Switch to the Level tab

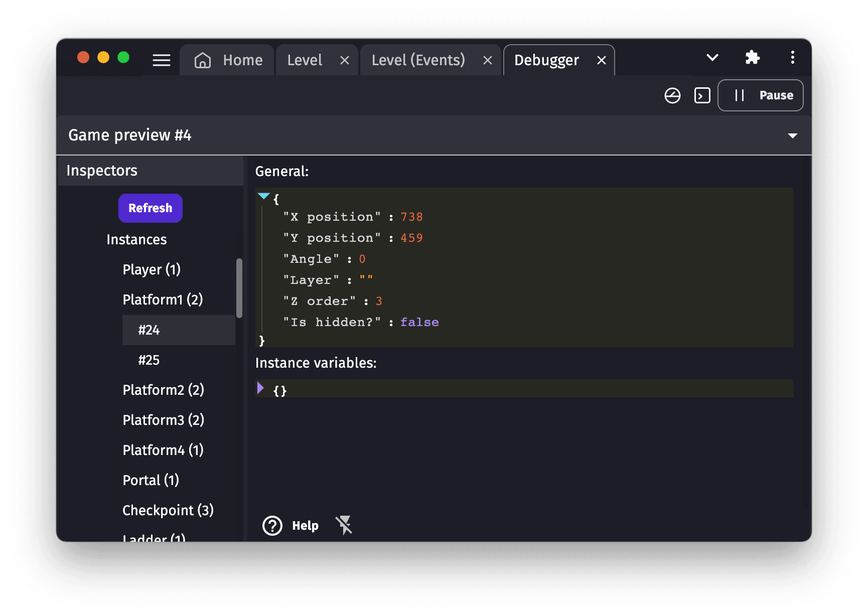point(305,60)
